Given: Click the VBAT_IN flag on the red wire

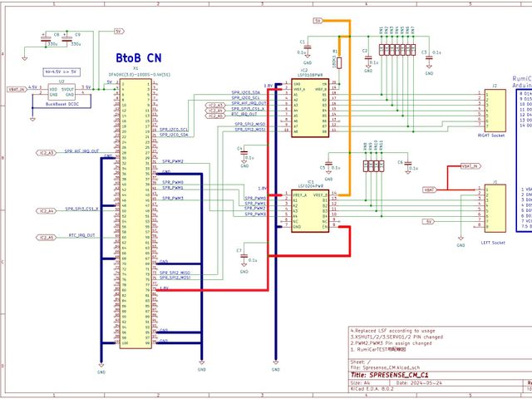Looking at the screenshot, I should (x=470, y=166).
